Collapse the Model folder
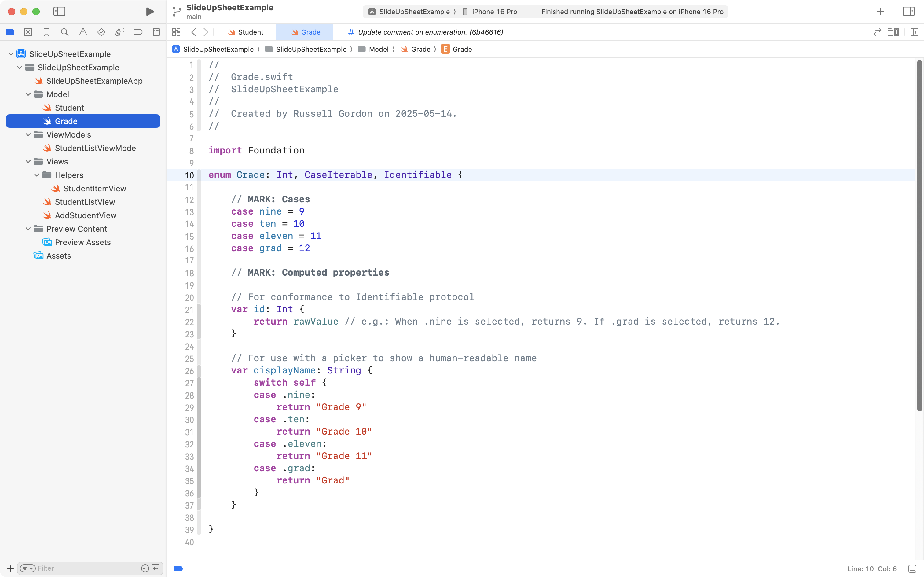This screenshot has width=924, height=577. [x=28, y=94]
